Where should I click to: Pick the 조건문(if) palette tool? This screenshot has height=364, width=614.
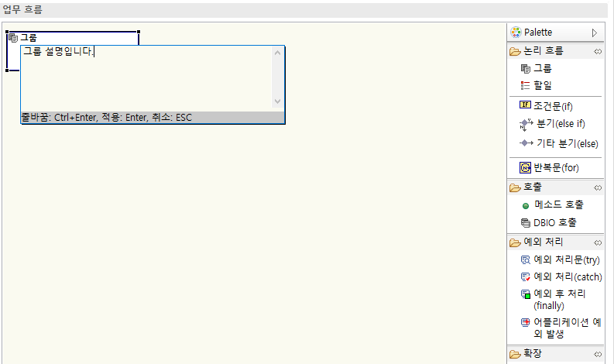(x=552, y=105)
